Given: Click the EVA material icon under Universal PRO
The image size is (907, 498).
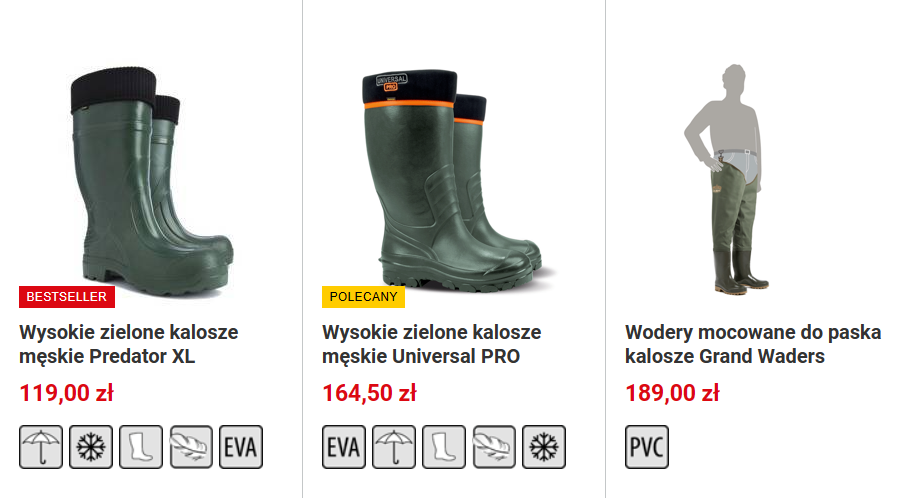Looking at the screenshot, I should click(344, 447).
